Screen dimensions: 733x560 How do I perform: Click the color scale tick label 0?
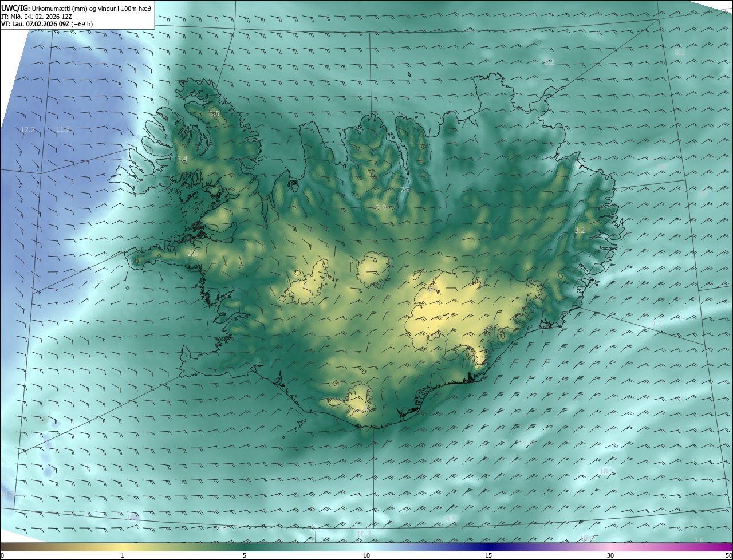pos(2,555)
